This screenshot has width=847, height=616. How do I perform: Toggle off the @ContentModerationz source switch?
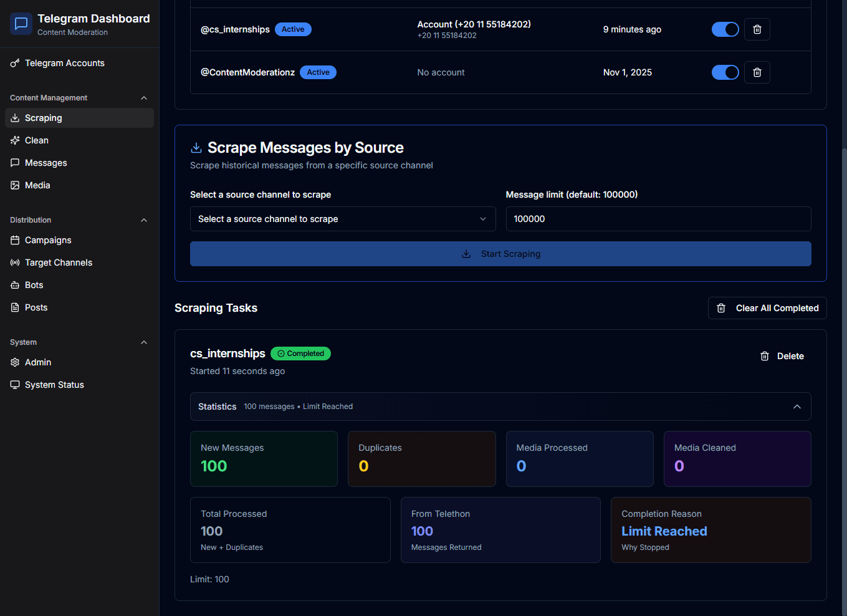[x=725, y=72]
